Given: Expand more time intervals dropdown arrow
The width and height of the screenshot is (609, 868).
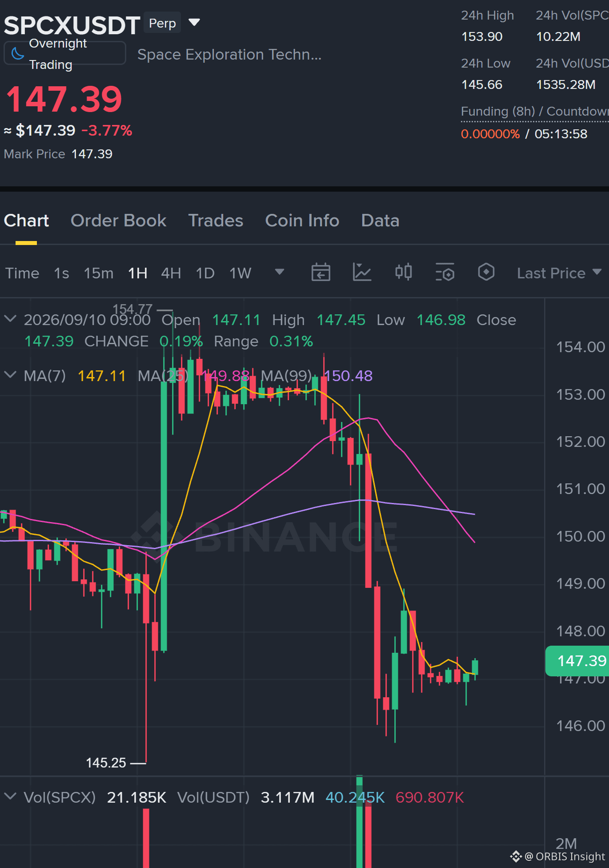Looking at the screenshot, I should (279, 272).
